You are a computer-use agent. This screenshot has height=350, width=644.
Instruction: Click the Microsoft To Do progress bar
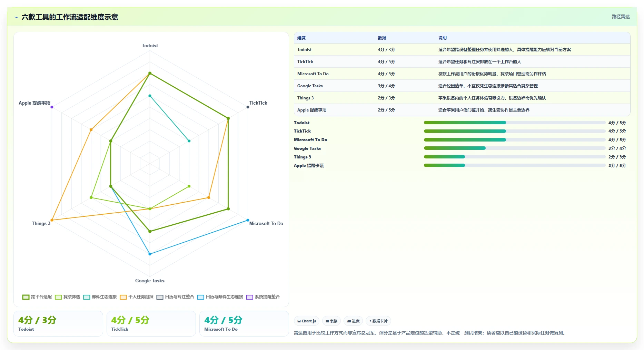[x=515, y=140]
